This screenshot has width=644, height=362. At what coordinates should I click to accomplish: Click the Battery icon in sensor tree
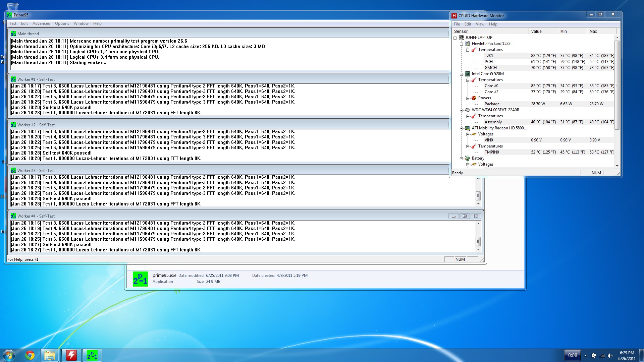point(468,158)
